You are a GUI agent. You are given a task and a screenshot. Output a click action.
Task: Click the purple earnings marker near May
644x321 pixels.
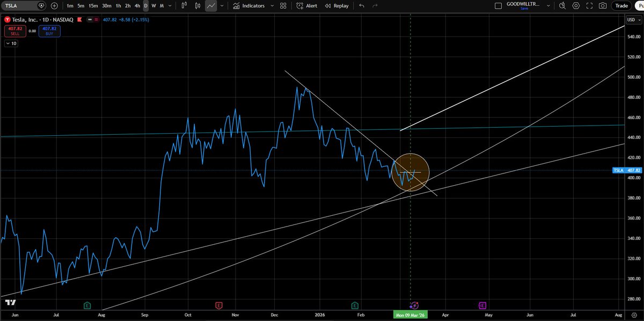pyautogui.click(x=482, y=305)
